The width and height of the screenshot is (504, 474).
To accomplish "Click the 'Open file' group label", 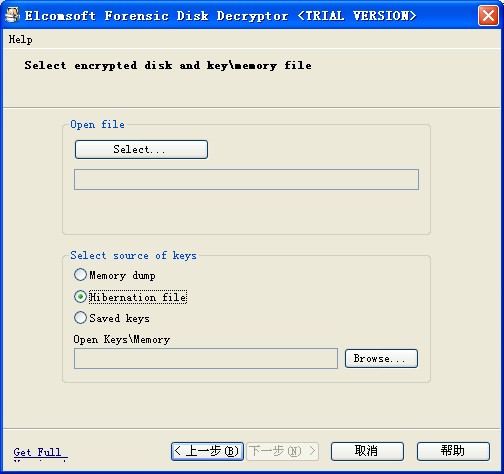I will coord(97,125).
